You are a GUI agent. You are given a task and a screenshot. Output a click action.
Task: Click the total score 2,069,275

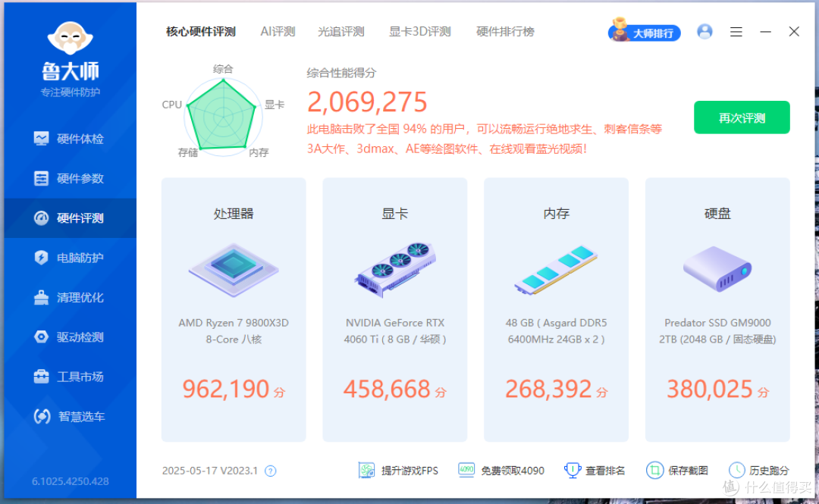point(367,102)
